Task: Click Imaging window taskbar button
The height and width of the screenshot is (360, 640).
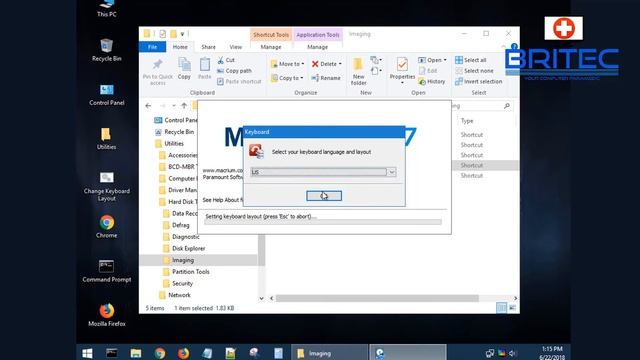Action: click(330, 353)
